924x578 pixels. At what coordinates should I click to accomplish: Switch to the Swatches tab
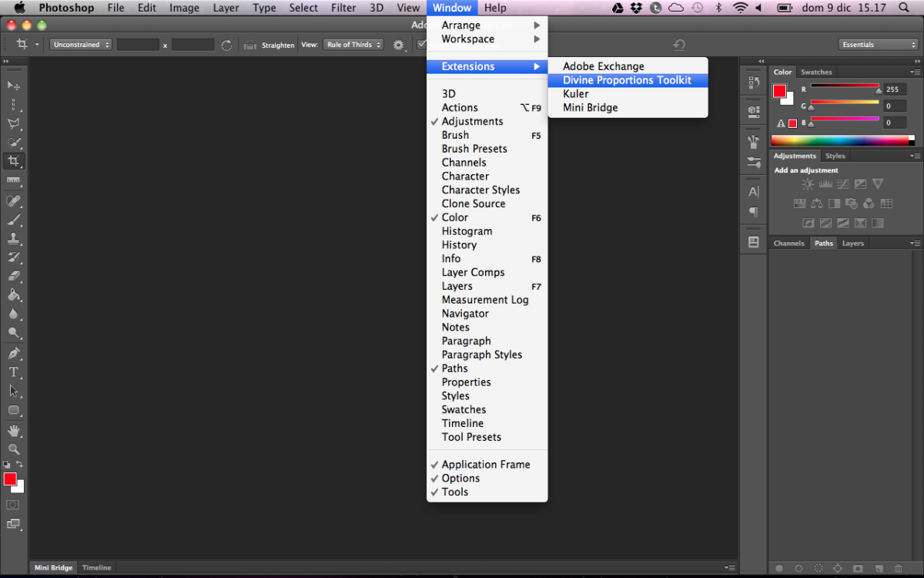(x=816, y=72)
